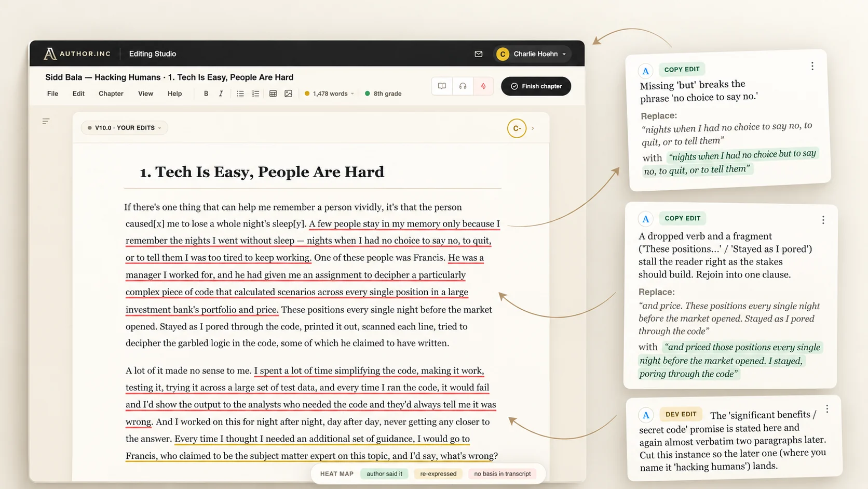This screenshot has height=489, width=868.
Task: Click the Finish chapter button
Action: pyautogui.click(x=536, y=86)
